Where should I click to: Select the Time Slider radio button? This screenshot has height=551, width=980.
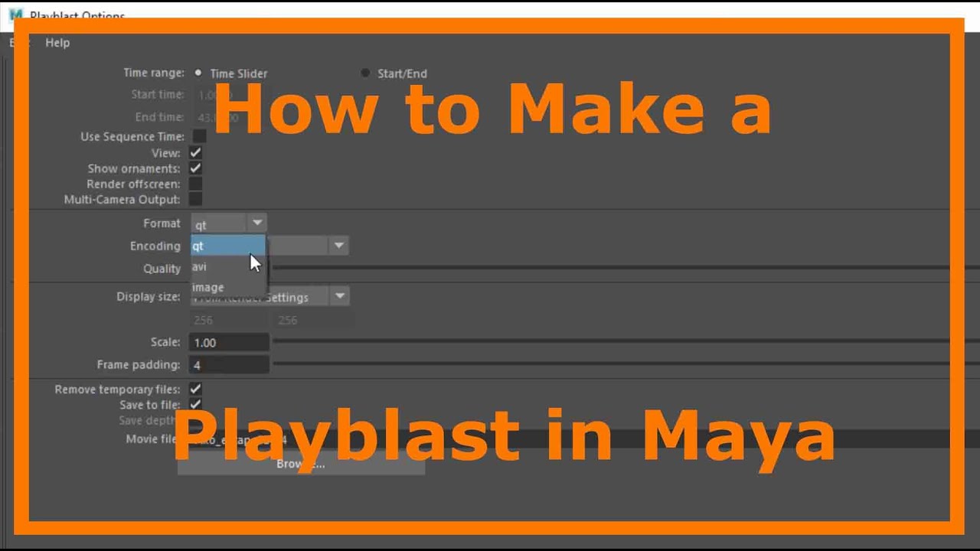198,73
